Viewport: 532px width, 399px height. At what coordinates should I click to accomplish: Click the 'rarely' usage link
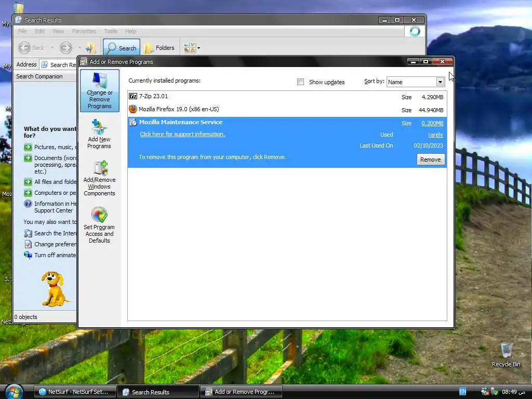tap(436, 135)
